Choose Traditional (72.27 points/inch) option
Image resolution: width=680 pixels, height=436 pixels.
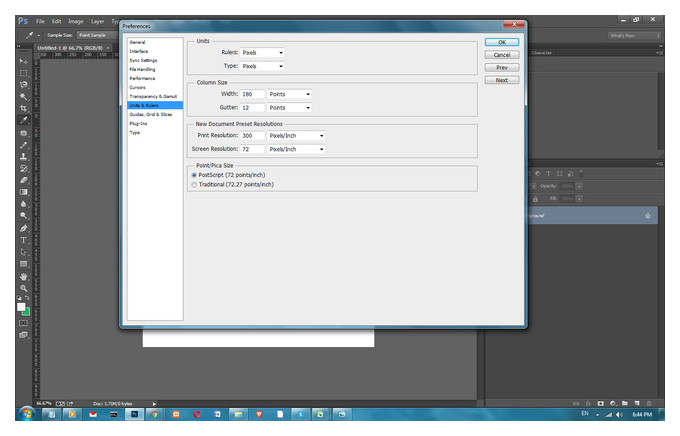(x=233, y=184)
